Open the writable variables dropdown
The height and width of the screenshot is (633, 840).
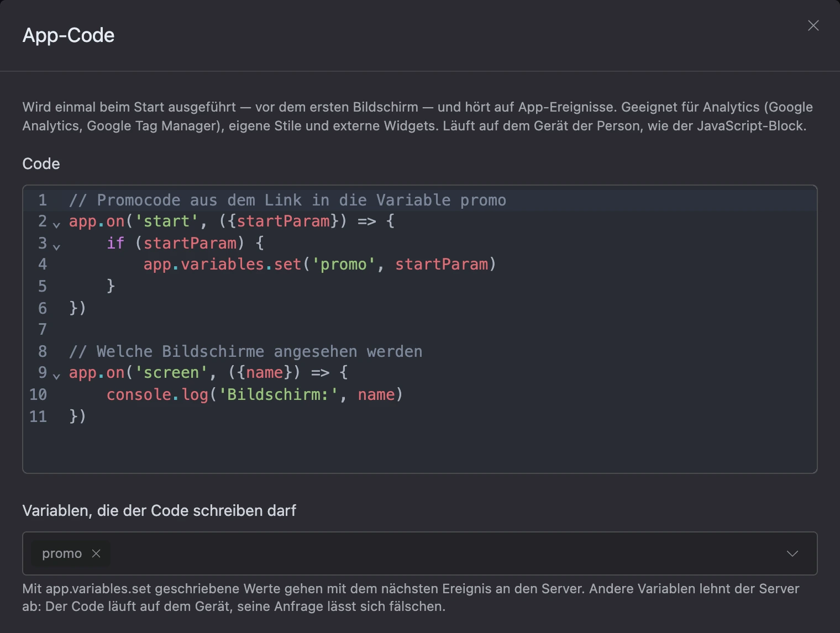tap(792, 553)
